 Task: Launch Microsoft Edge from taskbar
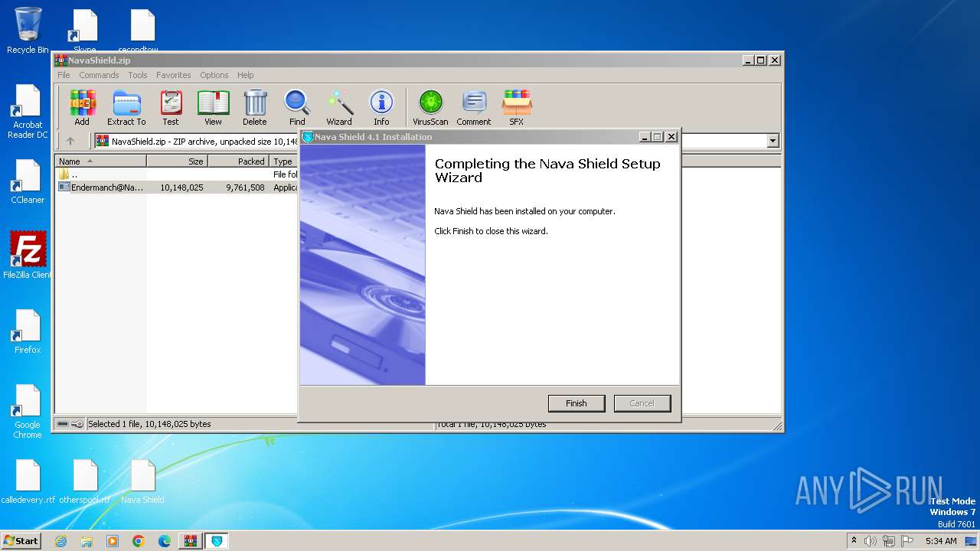pos(165,541)
